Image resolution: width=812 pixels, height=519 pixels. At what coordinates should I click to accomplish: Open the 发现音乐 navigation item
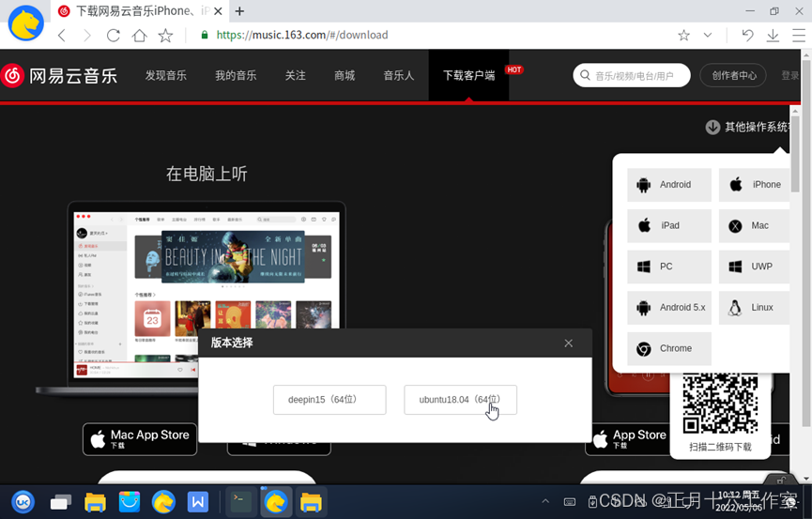tap(166, 76)
